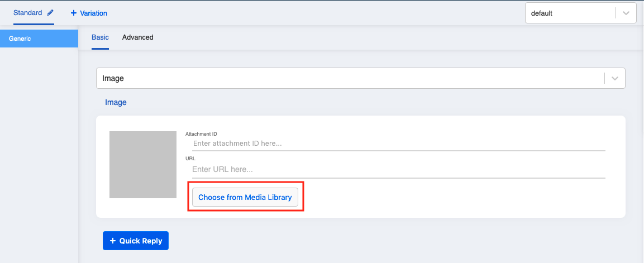
Task: Select Generic in the left sidebar
Action: click(39, 39)
